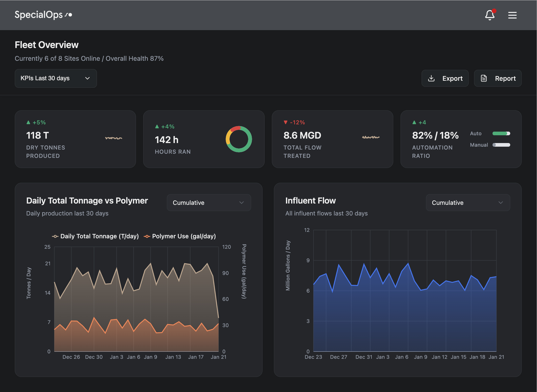This screenshot has height=392, width=537.
Task: Open the hamburger menu
Action: (512, 15)
